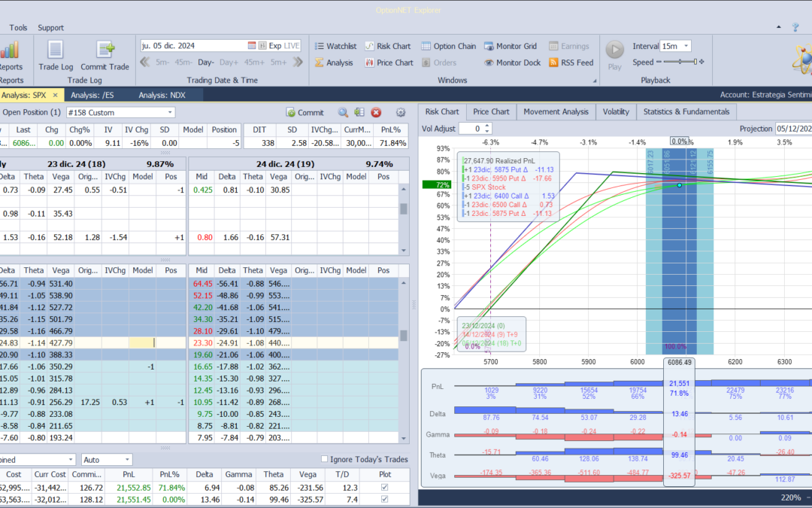Open the Option Chain window

pyautogui.click(x=448, y=46)
